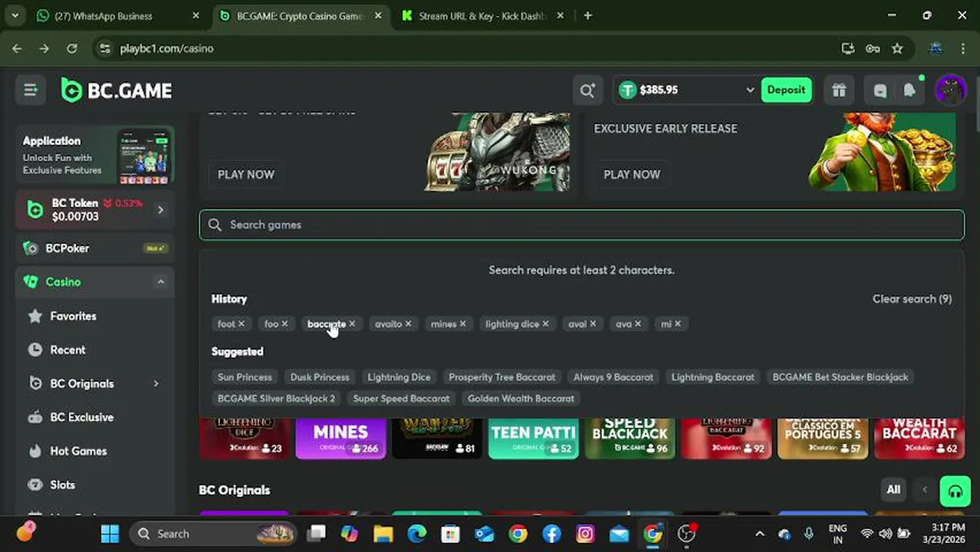This screenshot has width=980, height=552.
Task: Remove 'baccarte' from search history
Action: click(x=352, y=324)
